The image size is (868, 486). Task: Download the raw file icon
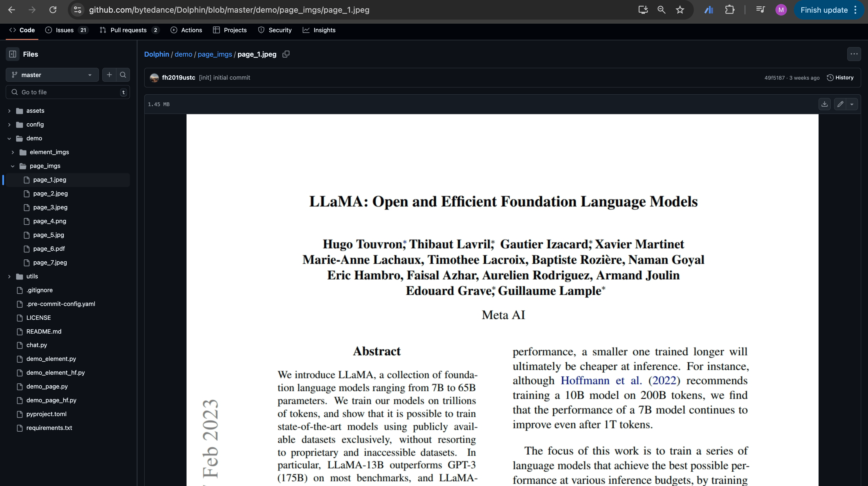pyautogui.click(x=825, y=104)
